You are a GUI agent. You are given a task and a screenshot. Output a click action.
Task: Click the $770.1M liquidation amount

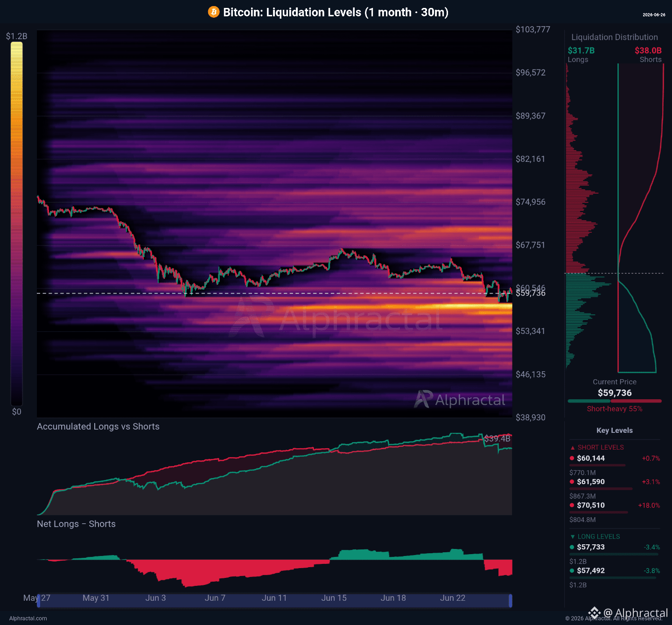pyautogui.click(x=582, y=472)
